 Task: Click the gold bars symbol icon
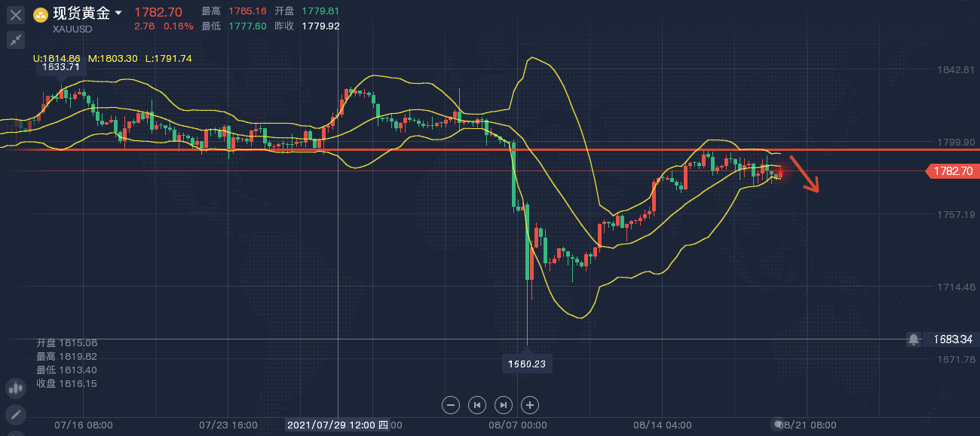tap(41, 14)
